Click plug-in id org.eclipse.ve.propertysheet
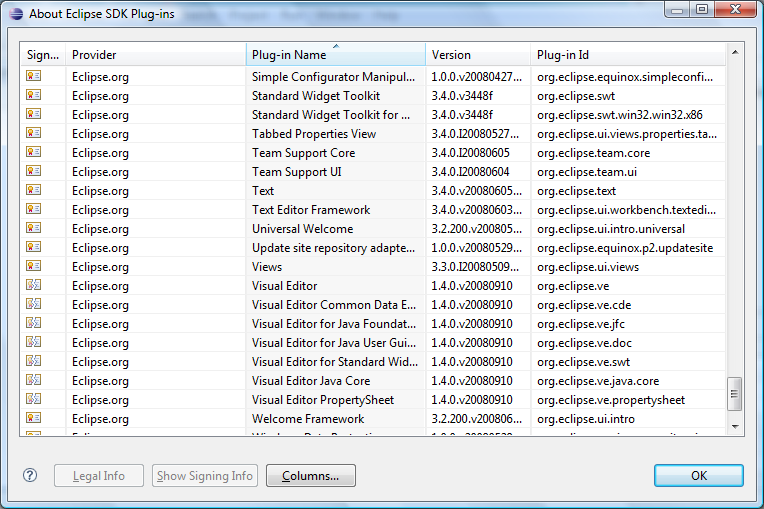 point(611,400)
